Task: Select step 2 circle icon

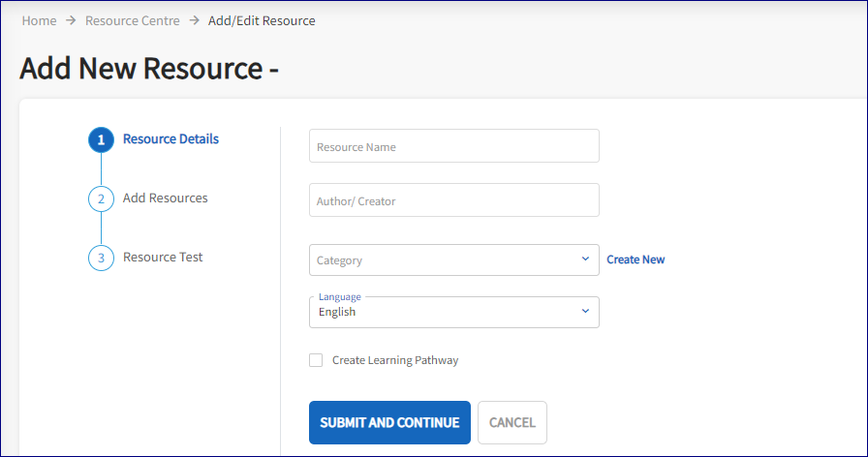Action: point(102,198)
